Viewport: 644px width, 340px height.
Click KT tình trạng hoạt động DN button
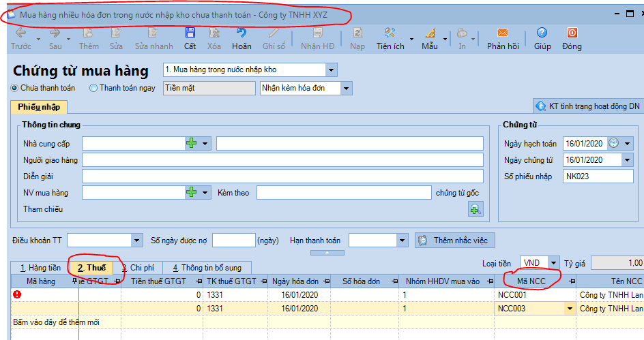588,106
